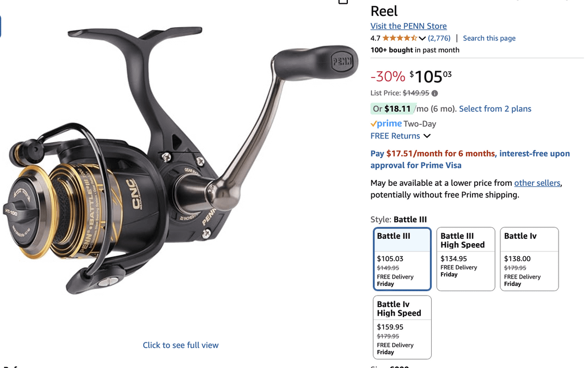Viewport: 588px width, 368px height.
Task: Click the $18.11 monthly payment badge
Action: pyautogui.click(x=394, y=109)
